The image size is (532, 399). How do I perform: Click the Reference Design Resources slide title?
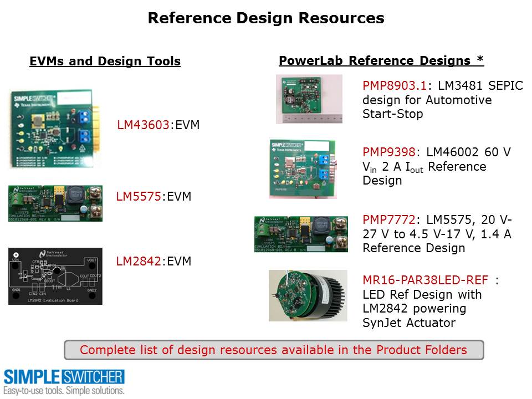(266, 18)
